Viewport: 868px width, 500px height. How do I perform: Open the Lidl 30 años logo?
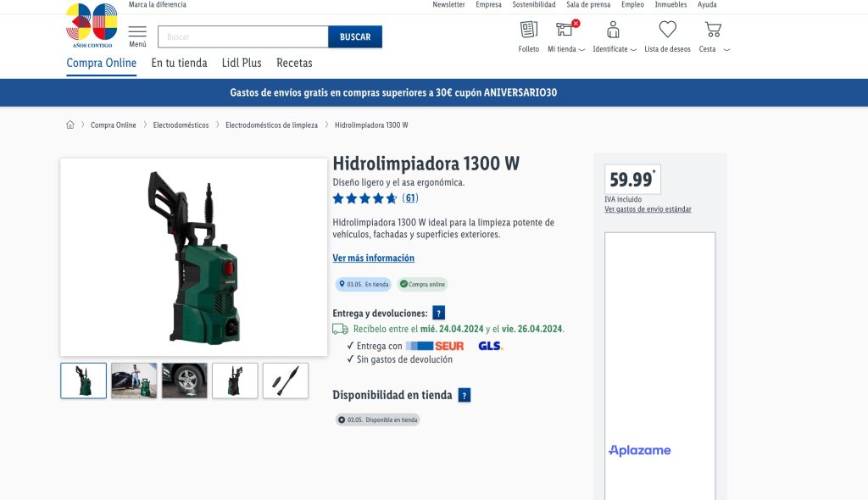tap(92, 24)
